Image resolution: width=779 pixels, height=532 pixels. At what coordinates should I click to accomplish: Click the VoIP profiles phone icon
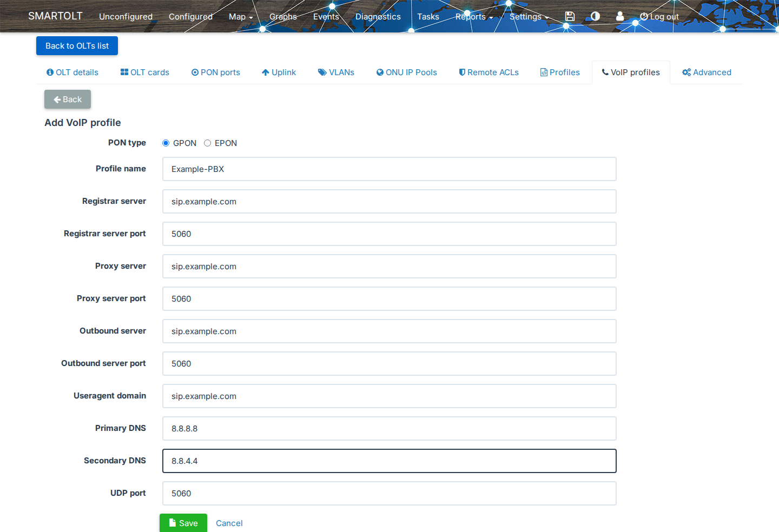click(605, 72)
